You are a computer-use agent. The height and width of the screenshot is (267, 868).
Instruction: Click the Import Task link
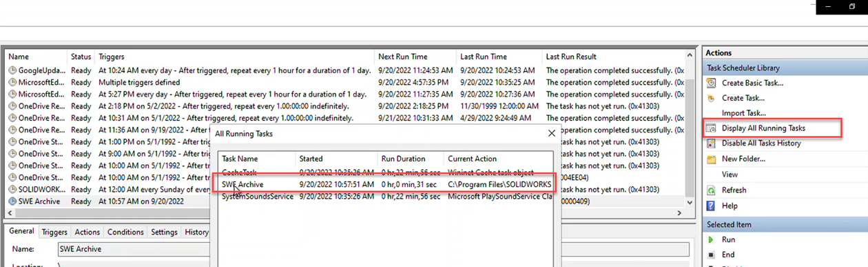click(743, 113)
